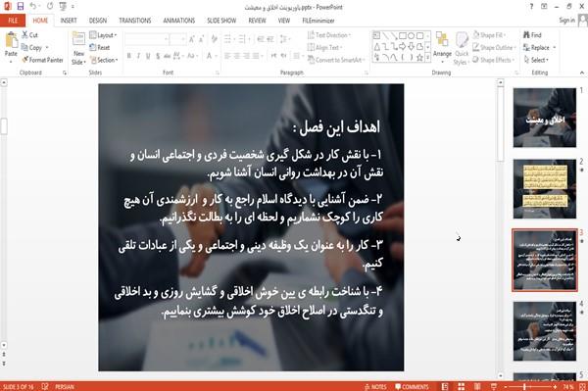Collapse the ribbon with the arrow

(581, 73)
